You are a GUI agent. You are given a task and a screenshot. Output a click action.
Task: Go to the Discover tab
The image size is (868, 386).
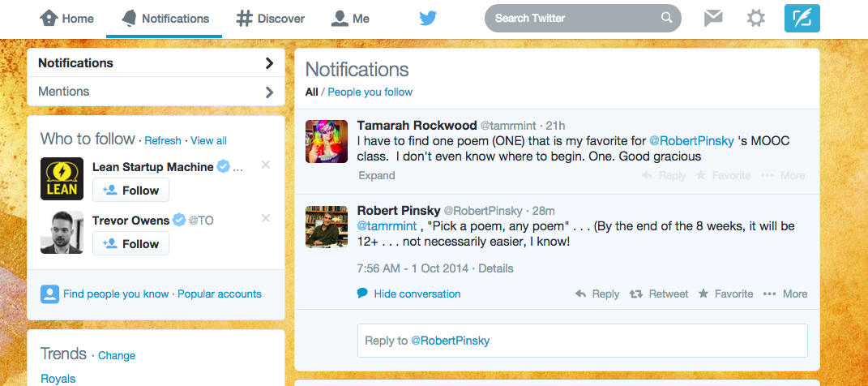click(x=271, y=19)
